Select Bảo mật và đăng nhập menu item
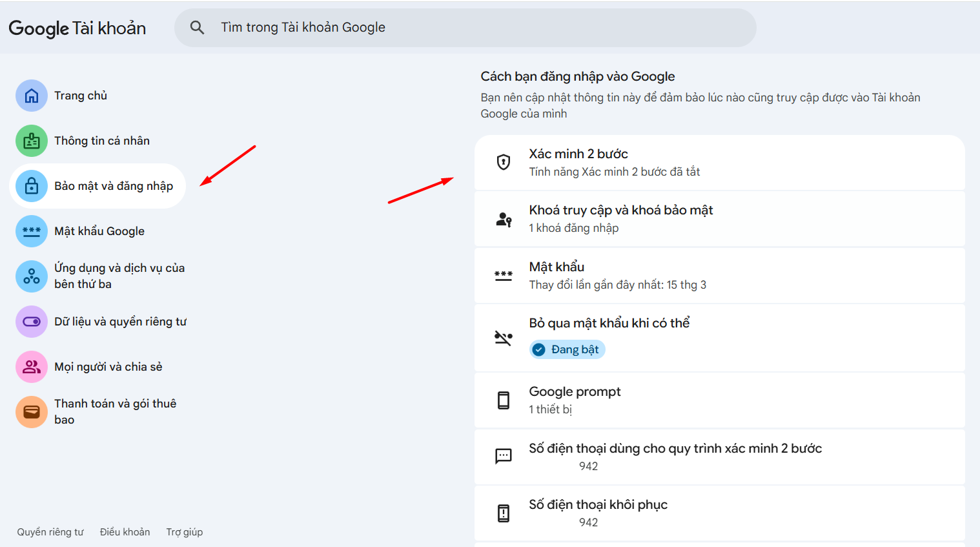Screen dimensions: 980x547 [x=97, y=186]
